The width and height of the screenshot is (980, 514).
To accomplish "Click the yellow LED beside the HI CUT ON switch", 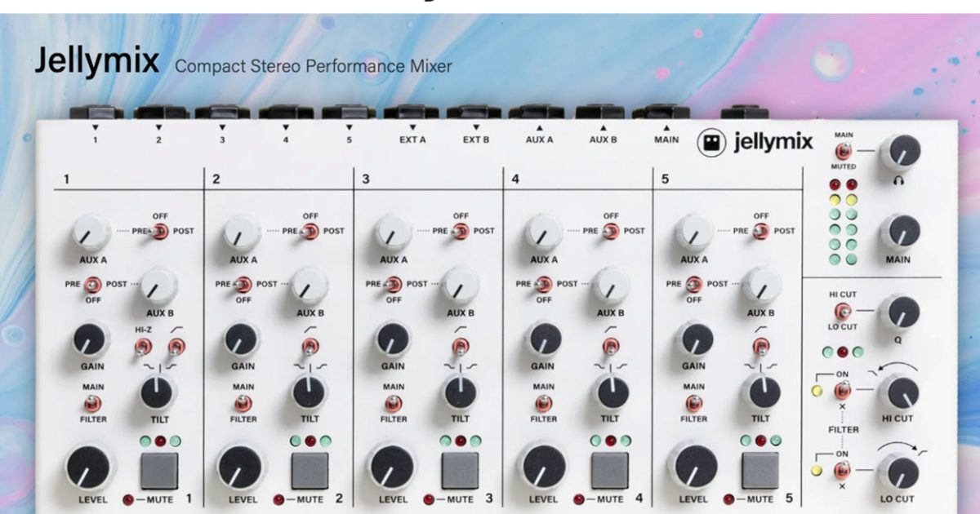I will coord(817,390).
